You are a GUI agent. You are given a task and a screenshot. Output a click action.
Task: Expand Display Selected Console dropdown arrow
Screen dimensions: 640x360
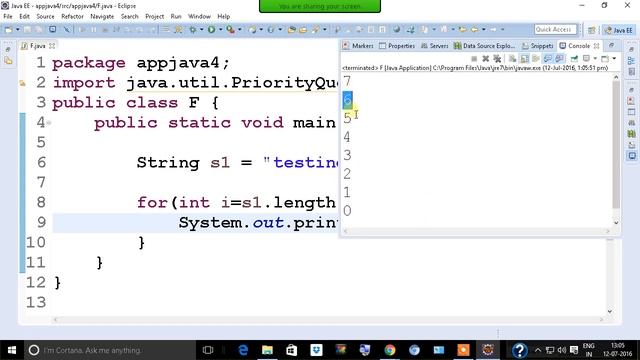point(595,59)
